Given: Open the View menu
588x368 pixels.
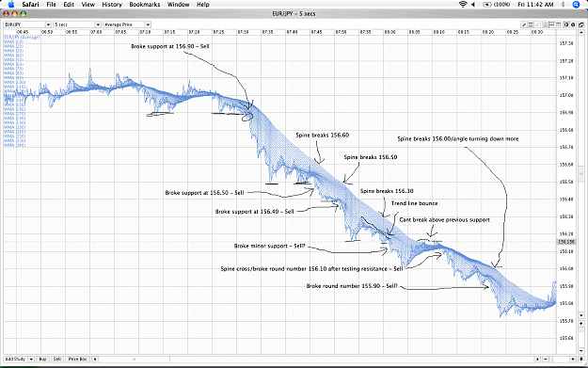Looking at the screenshot, I should coord(88,5).
